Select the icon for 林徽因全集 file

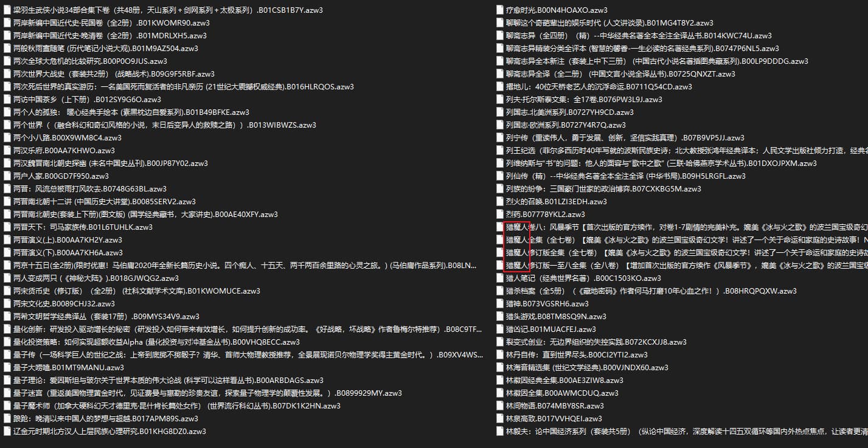(500, 393)
